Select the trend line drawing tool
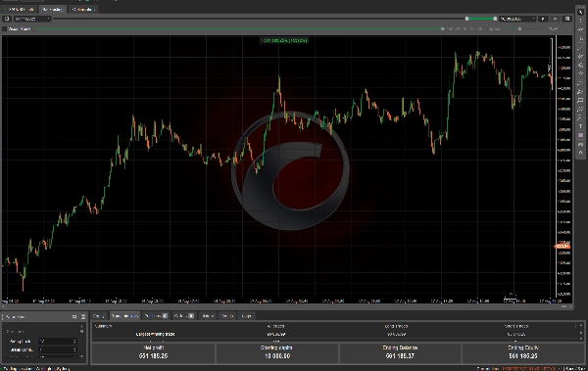The height and width of the screenshot is (371, 588). click(x=580, y=48)
